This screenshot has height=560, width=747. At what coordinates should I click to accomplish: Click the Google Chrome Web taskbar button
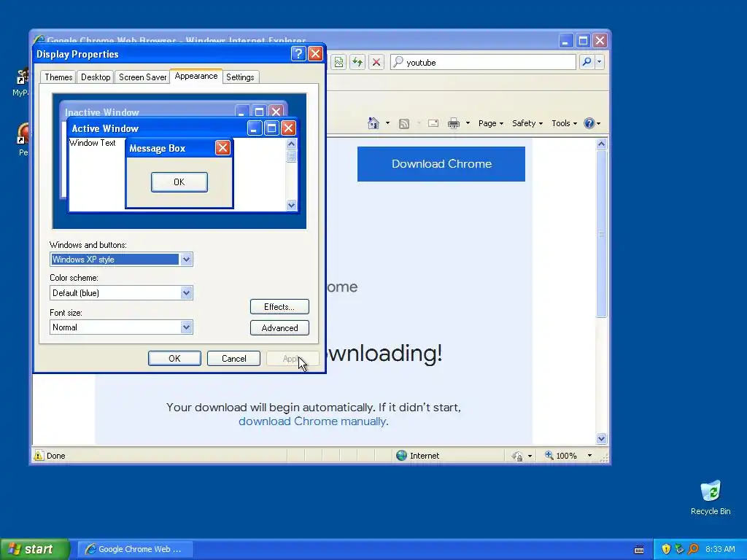[135, 549]
